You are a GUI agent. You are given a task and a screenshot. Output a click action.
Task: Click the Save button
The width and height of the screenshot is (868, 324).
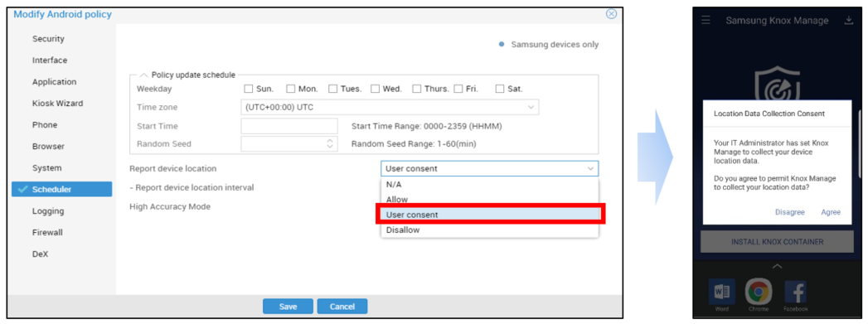(288, 307)
